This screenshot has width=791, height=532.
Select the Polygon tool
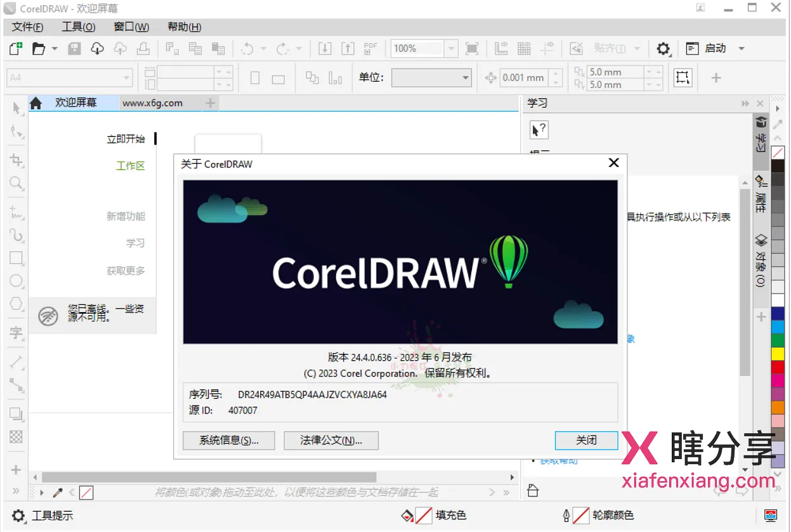tap(16, 304)
